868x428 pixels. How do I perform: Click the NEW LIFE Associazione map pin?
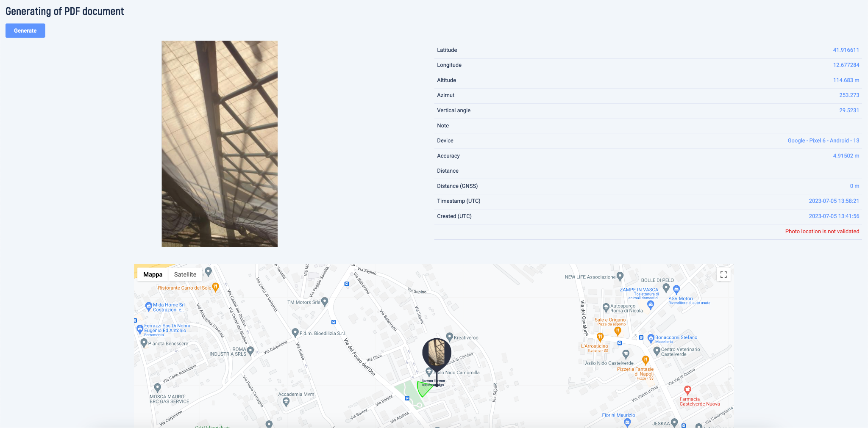(x=620, y=276)
